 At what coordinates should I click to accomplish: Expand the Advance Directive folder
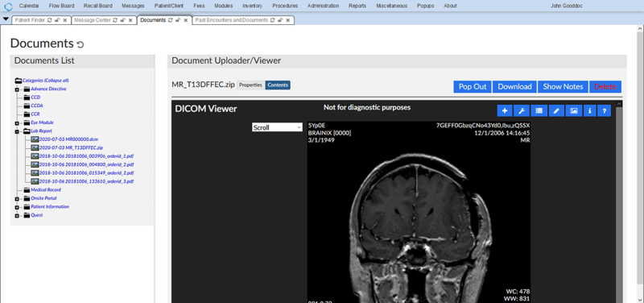[x=17, y=89]
